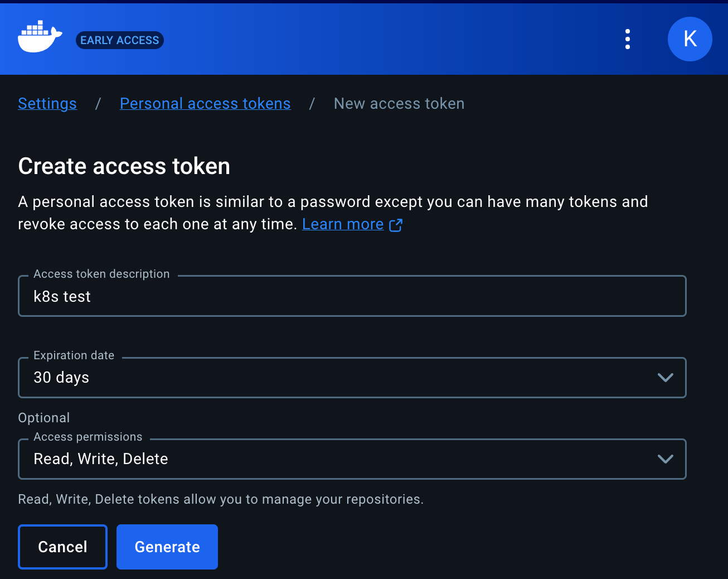Generate the access token
Image resolution: width=728 pixels, height=579 pixels.
tap(167, 547)
